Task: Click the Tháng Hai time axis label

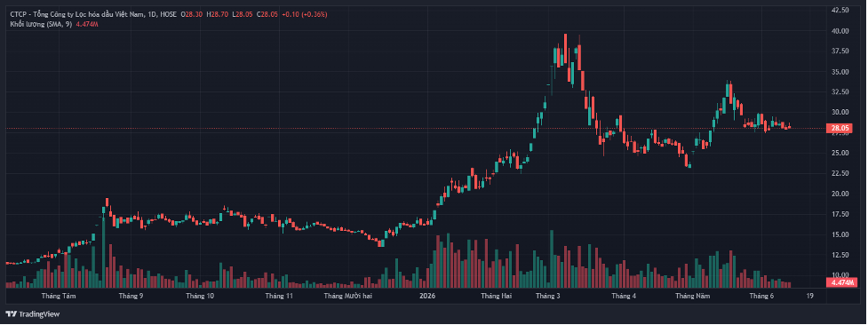Action: click(496, 297)
